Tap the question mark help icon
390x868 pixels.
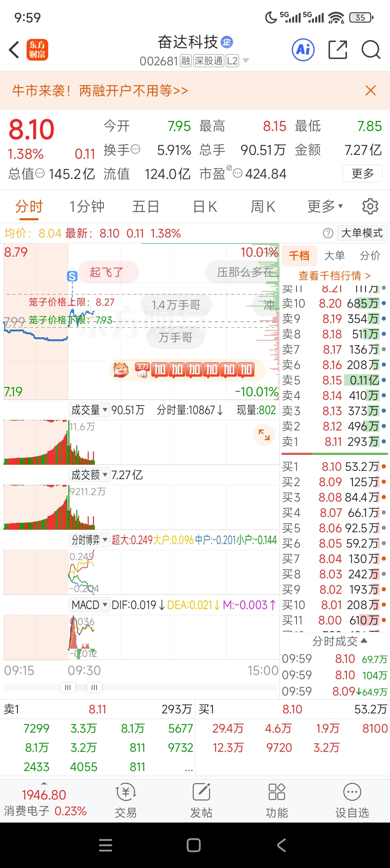click(328, 233)
